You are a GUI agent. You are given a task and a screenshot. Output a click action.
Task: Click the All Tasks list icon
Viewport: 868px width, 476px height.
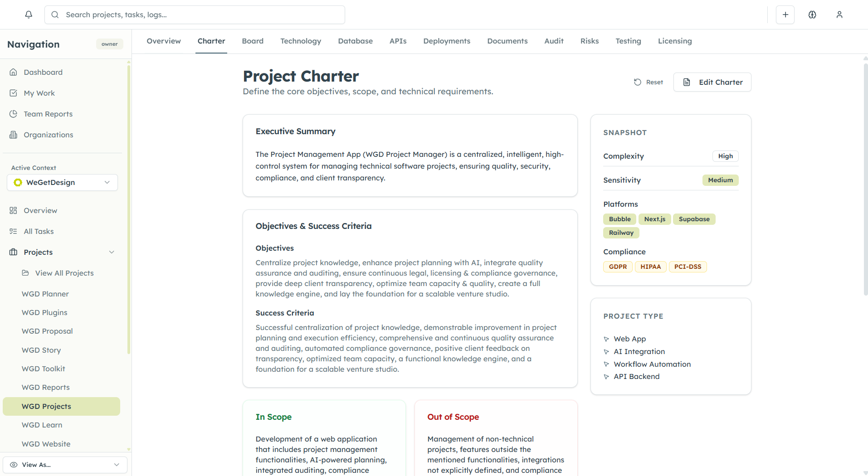14,231
